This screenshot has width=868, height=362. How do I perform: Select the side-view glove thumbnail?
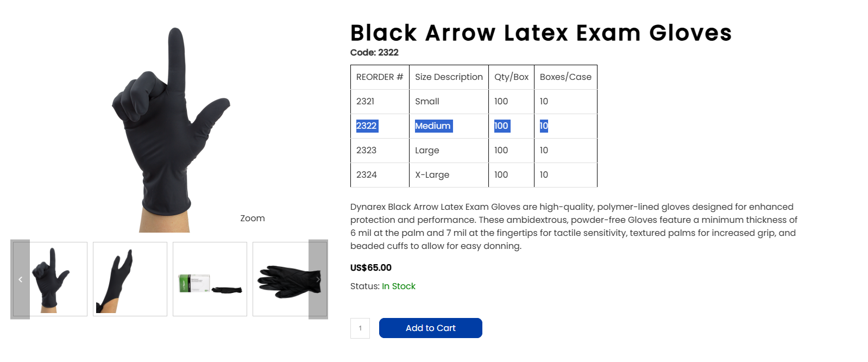(130, 279)
